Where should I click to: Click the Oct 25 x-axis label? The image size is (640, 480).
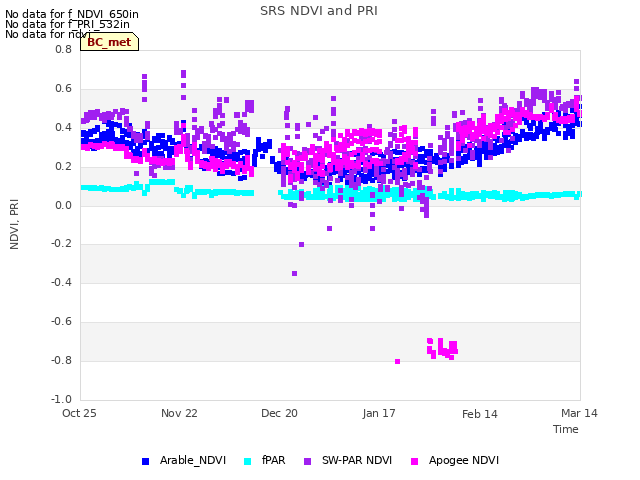pyautogui.click(x=79, y=413)
